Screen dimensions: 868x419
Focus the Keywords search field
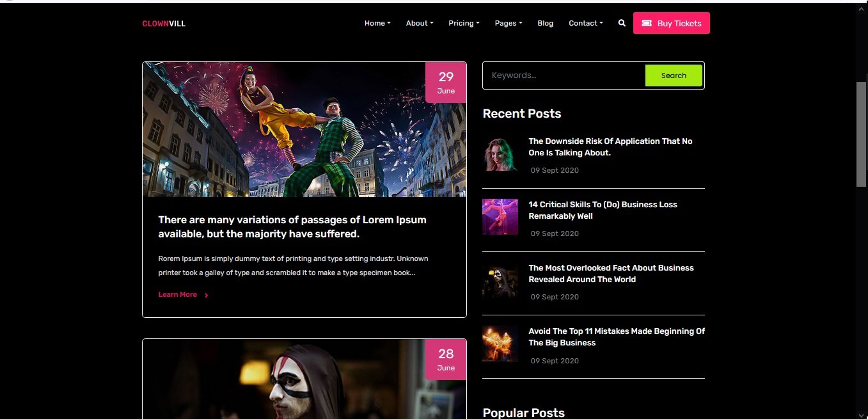pos(564,75)
